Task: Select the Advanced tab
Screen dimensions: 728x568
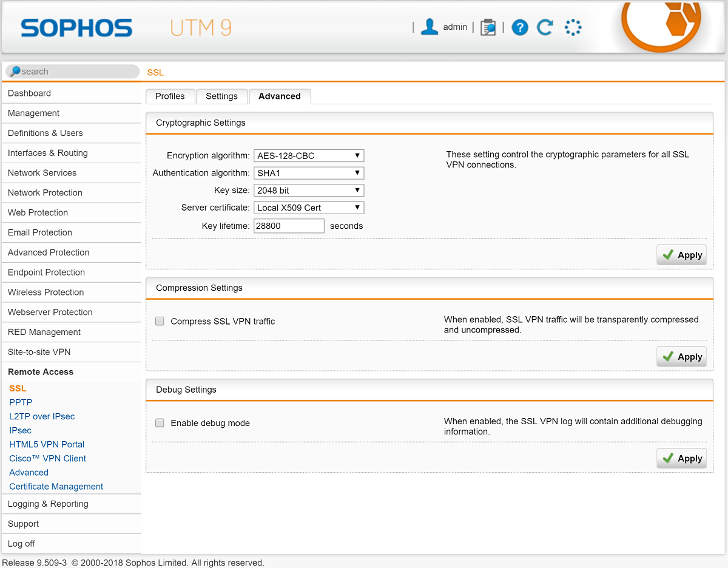Action: 280,96
